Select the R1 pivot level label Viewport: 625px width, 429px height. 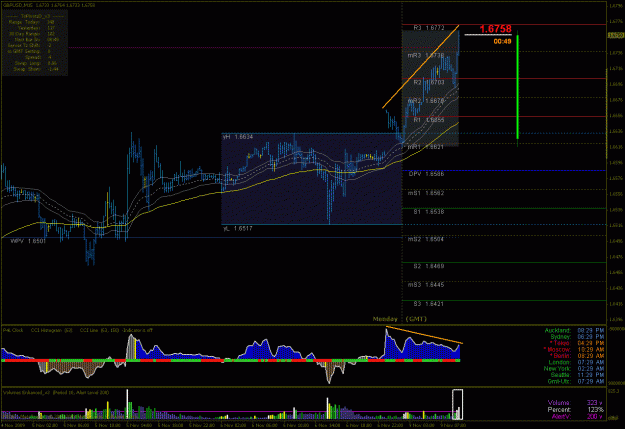(429, 120)
